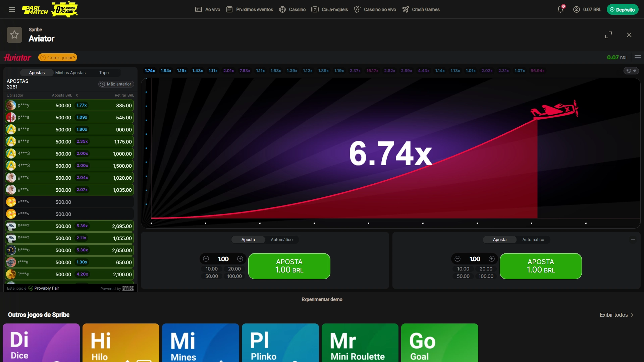
Task: Select the Apostas tab in bets panel
Action: pyautogui.click(x=37, y=73)
